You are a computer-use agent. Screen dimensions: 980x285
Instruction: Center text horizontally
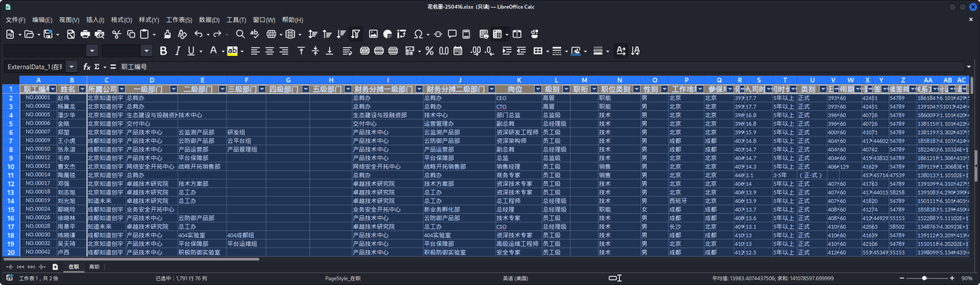tap(269, 51)
